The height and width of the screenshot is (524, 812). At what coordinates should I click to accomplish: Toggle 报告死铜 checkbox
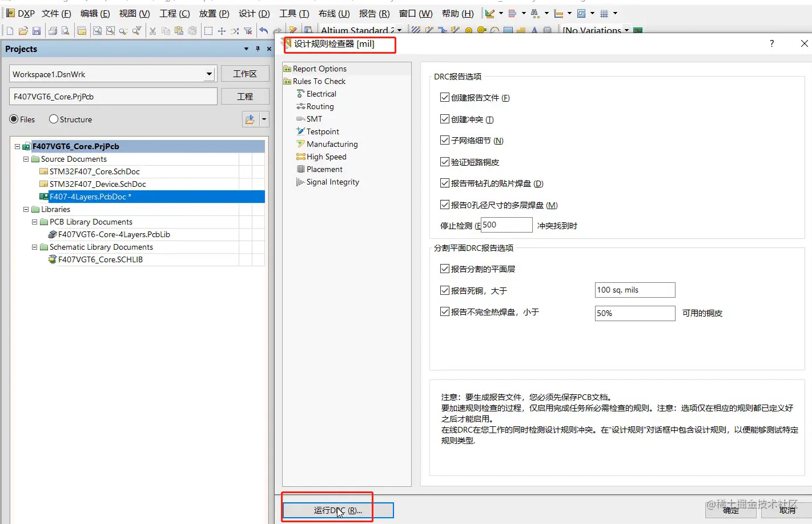444,290
